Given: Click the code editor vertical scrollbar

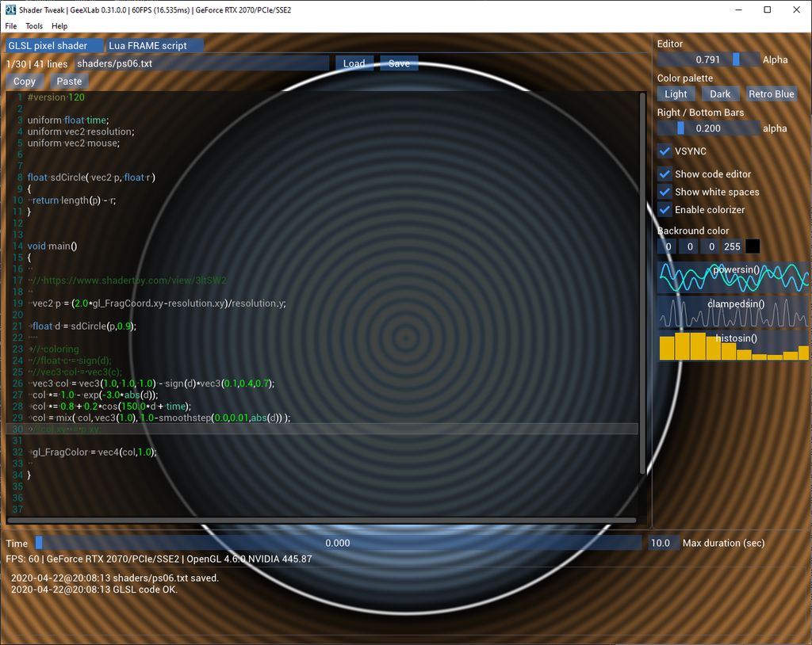Looking at the screenshot, I should (642, 284).
